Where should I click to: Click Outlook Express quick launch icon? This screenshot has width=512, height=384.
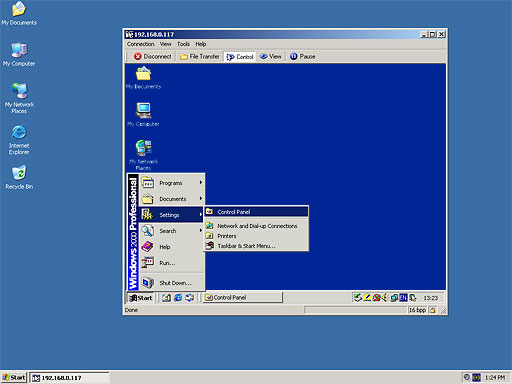pos(190,298)
